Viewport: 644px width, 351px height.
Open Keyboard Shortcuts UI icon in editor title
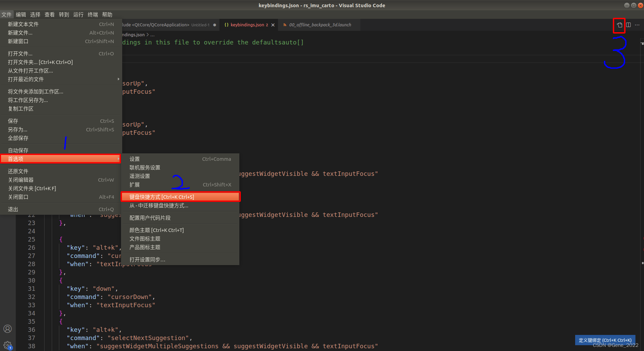[619, 25]
